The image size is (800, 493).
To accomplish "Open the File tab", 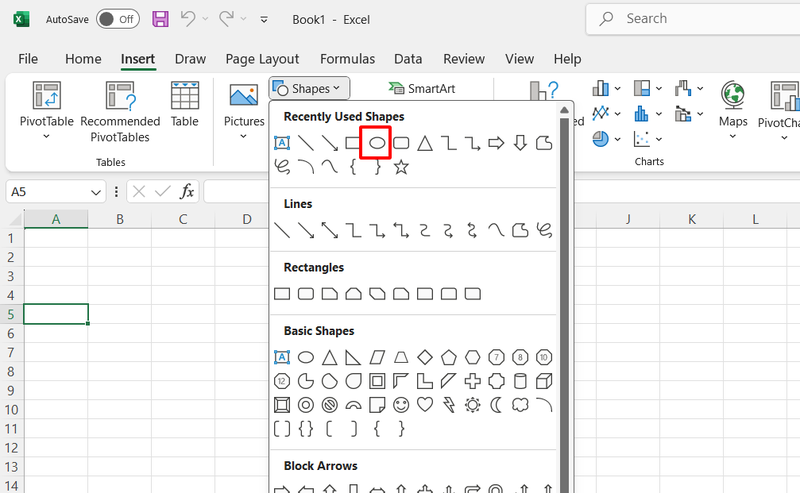I will [x=28, y=59].
